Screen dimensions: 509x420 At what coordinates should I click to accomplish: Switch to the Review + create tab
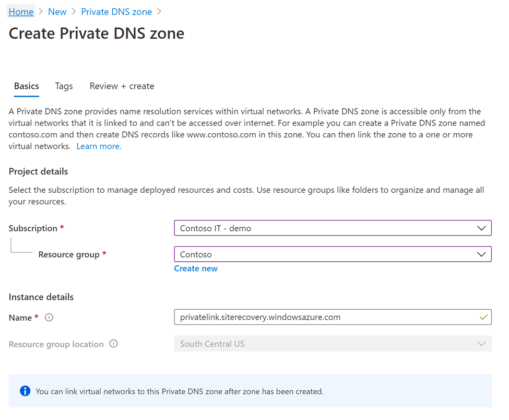[x=121, y=86]
